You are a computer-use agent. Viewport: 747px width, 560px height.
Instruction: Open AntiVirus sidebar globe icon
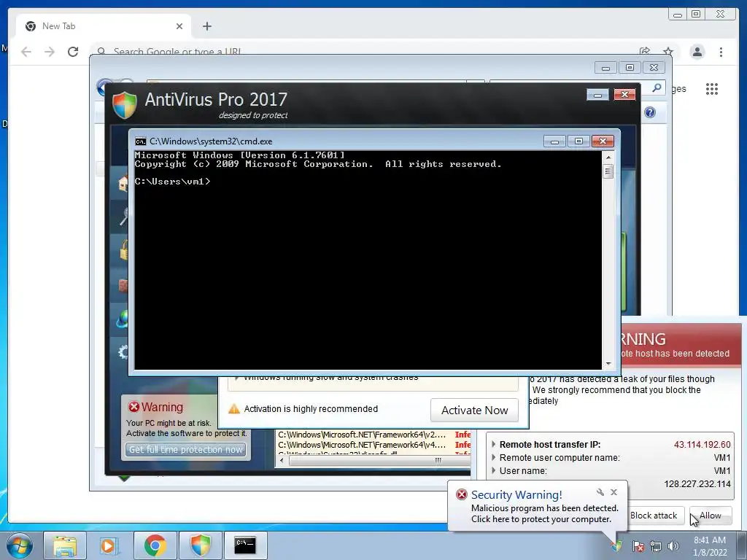[123, 319]
